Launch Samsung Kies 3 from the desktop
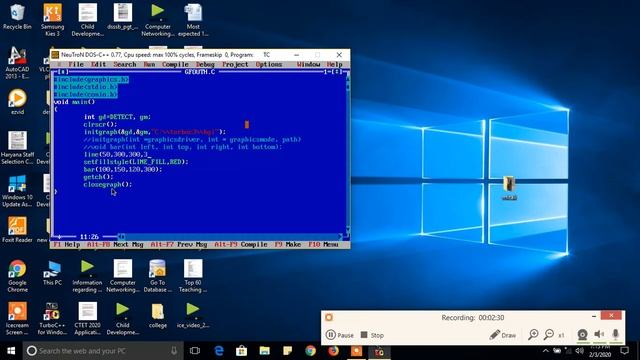 pyautogui.click(x=52, y=20)
